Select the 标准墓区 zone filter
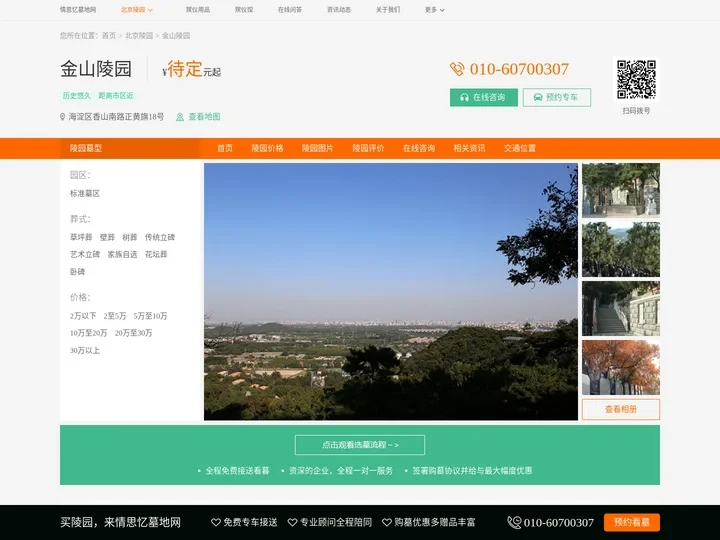 [x=85, y=193]
